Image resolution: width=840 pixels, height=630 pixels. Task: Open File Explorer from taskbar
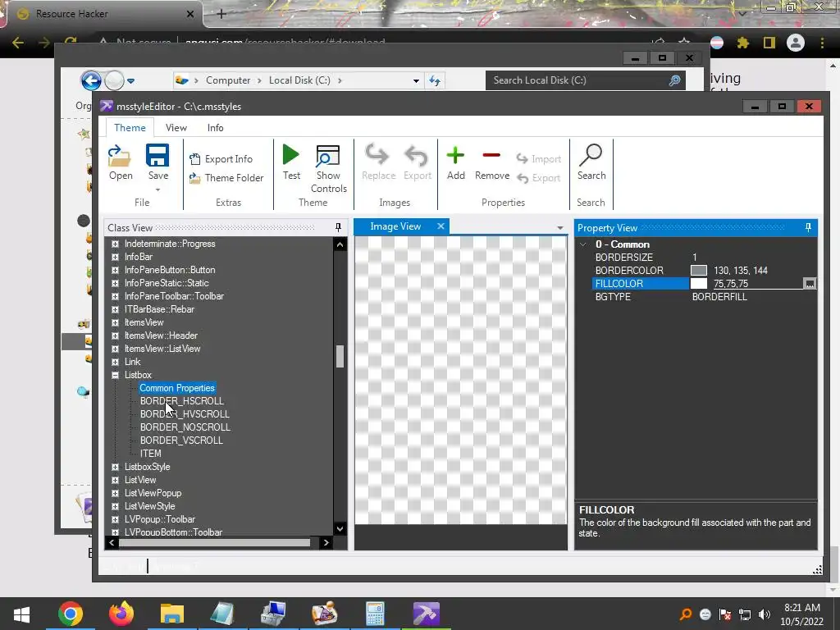(172, 614)
